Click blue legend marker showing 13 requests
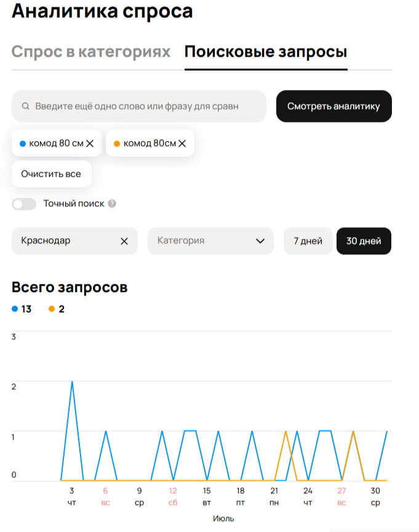Viewport: 419px width, 532px height. [x=15, y=308]
